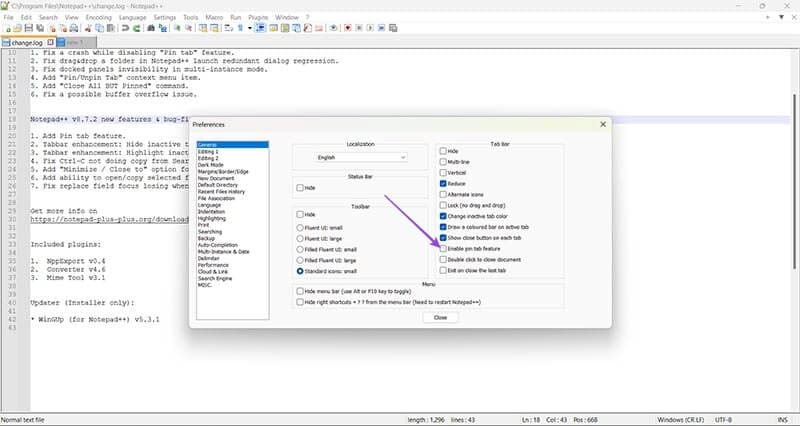The height and width of the screenshot is (426, 800).
Task: Check Hide under Tab Bar
Action: coord(443,151)
